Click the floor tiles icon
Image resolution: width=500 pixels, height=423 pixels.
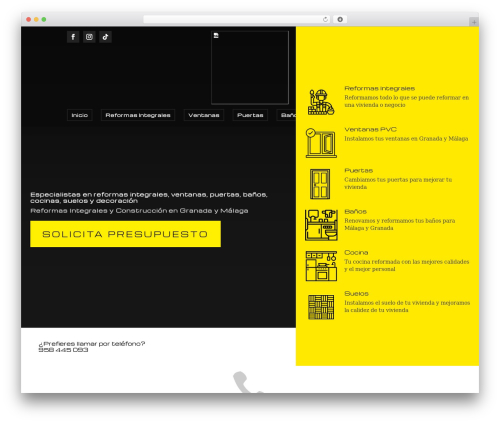pos(321,307)
